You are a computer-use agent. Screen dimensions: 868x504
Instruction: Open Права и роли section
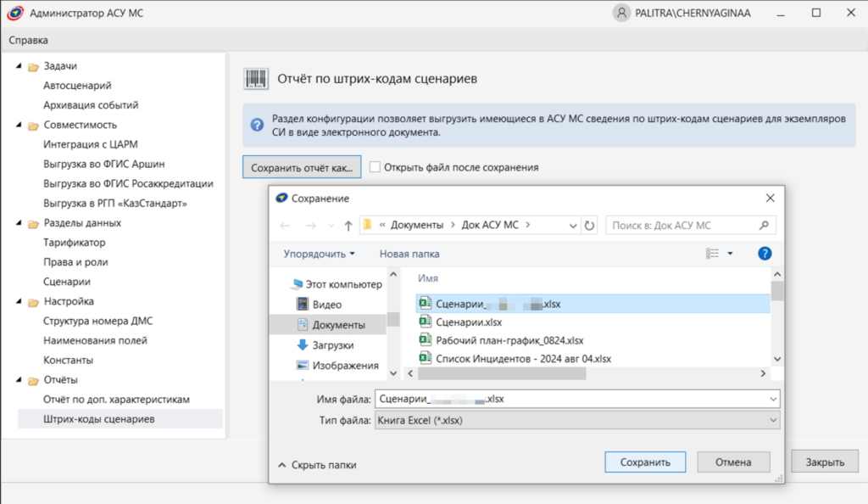pos(75,262)
